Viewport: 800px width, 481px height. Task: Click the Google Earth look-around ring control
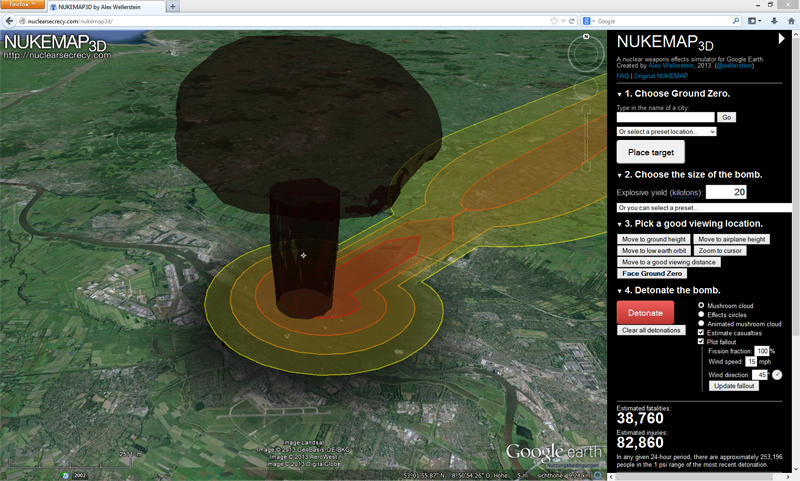click(586, 54)
